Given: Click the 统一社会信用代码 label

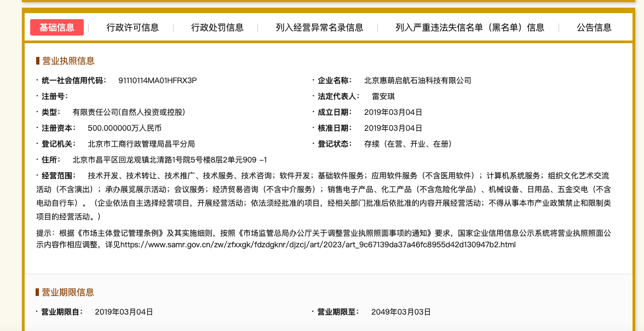Looking at the screenshot, I should (74, 80).
